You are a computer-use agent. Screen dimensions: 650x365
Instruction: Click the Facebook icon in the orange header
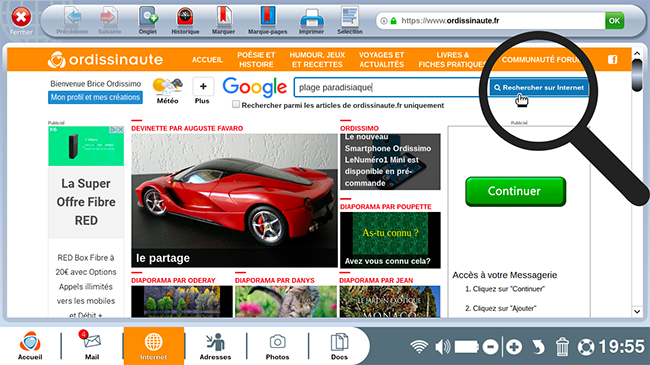(x=612, y=60)
